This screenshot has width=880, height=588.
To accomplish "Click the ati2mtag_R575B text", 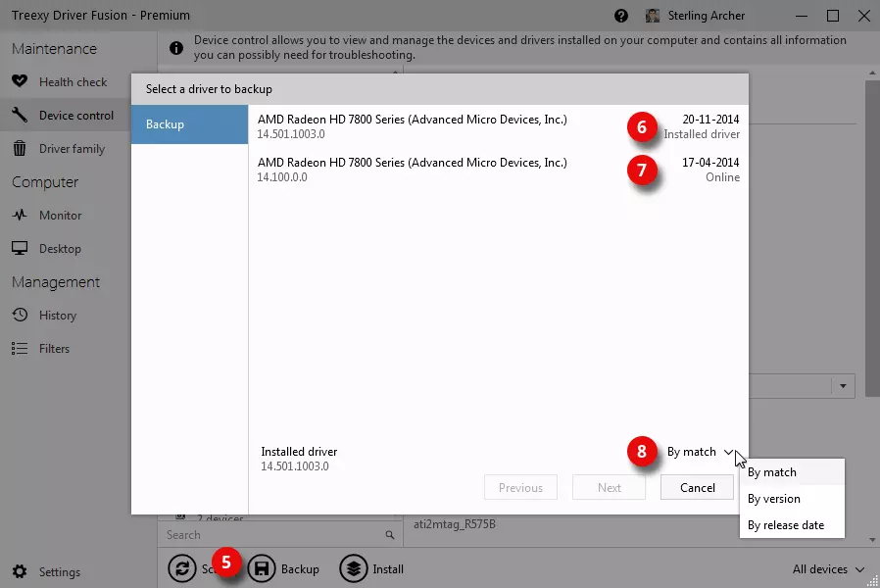I will pos(455,524).
